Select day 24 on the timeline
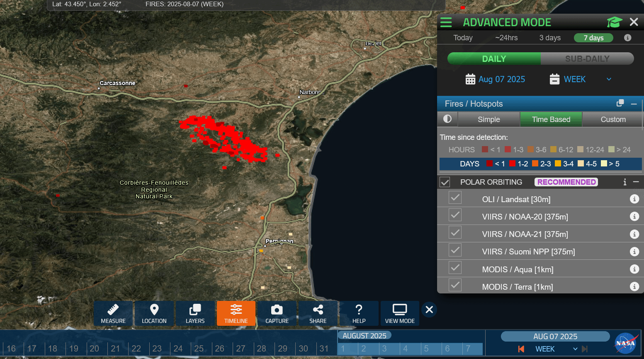This screenshot has width=644, height=359. 178,349
